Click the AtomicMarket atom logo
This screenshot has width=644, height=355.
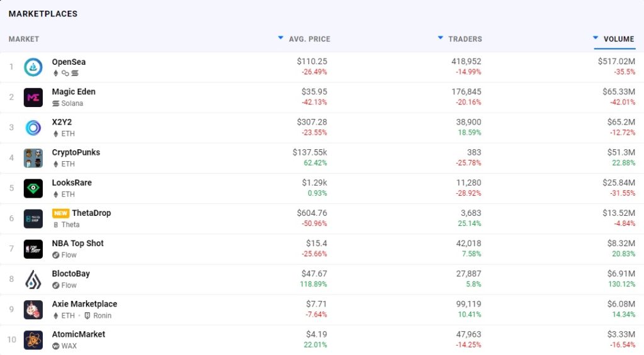pyautogui.click(x=33, y=340)
